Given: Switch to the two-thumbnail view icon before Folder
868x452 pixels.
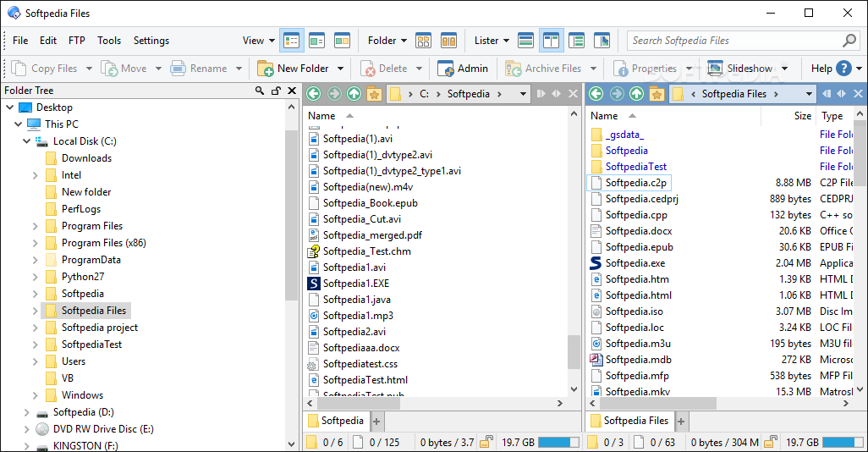Looking at the screenshot, I should [x=342, y=41].
